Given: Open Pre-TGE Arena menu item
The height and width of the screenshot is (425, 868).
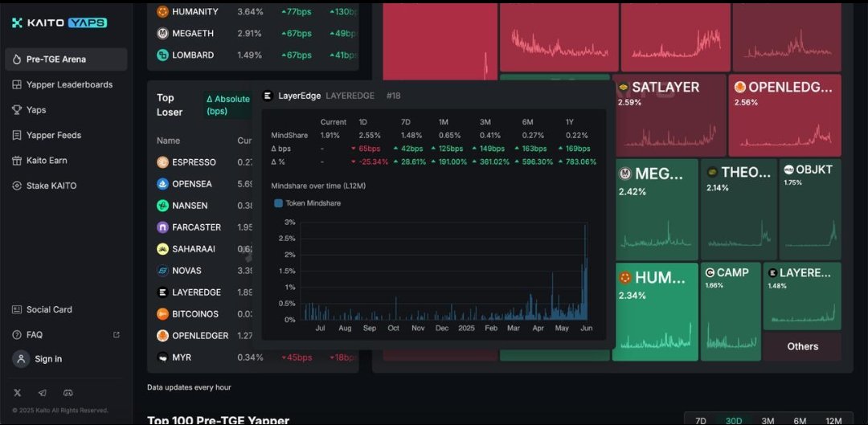Looking at the screenshot, I should point(66,59).
